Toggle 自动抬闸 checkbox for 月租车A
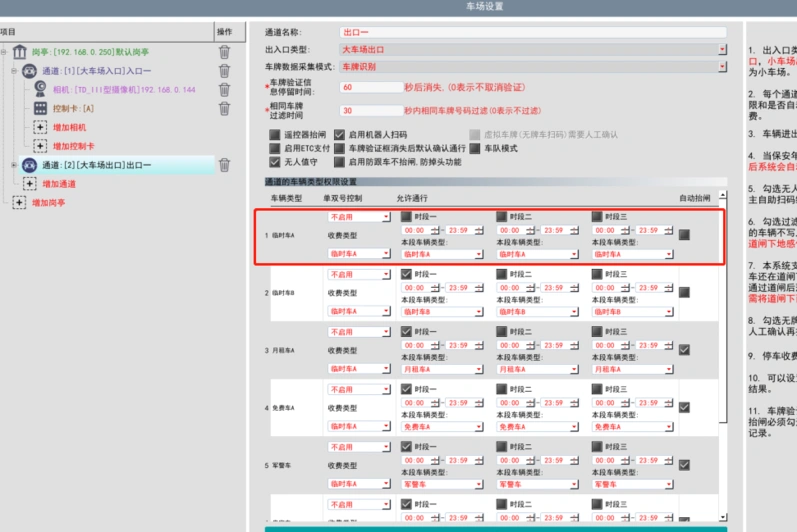 (x=685, y=350)
